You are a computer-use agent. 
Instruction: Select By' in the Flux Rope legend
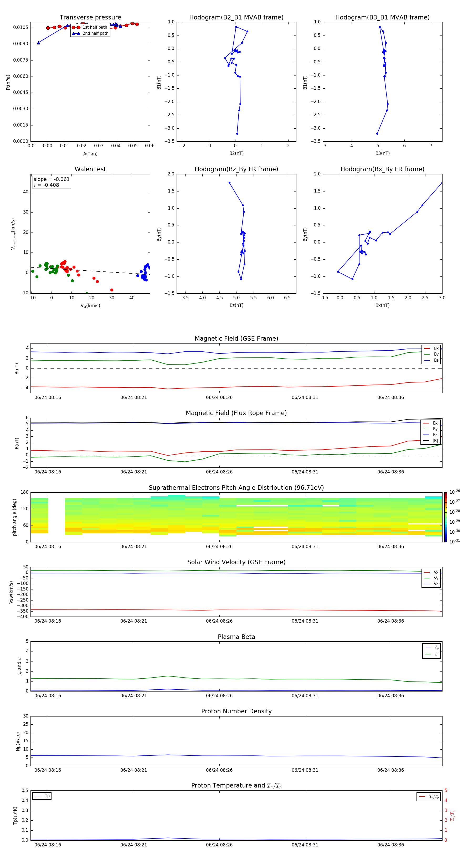(431, 429)
